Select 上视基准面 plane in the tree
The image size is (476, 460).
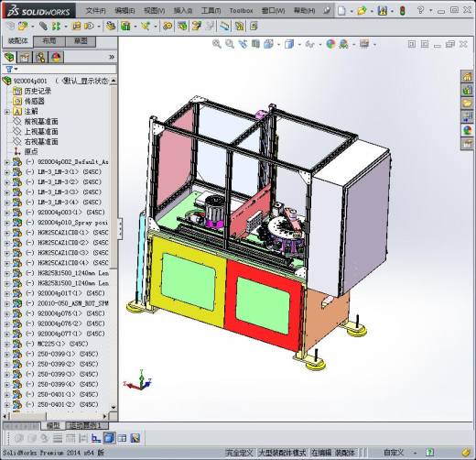[41, 132]
